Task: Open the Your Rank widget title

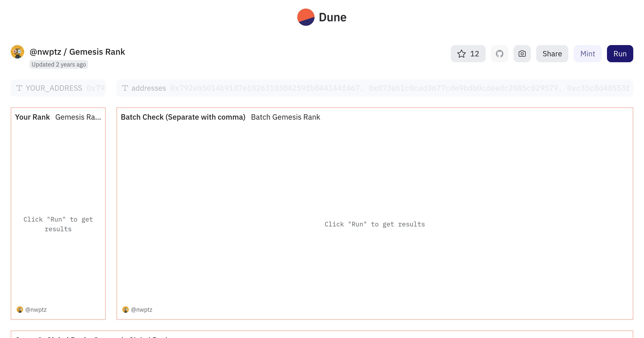Action: tap(32, 117)
